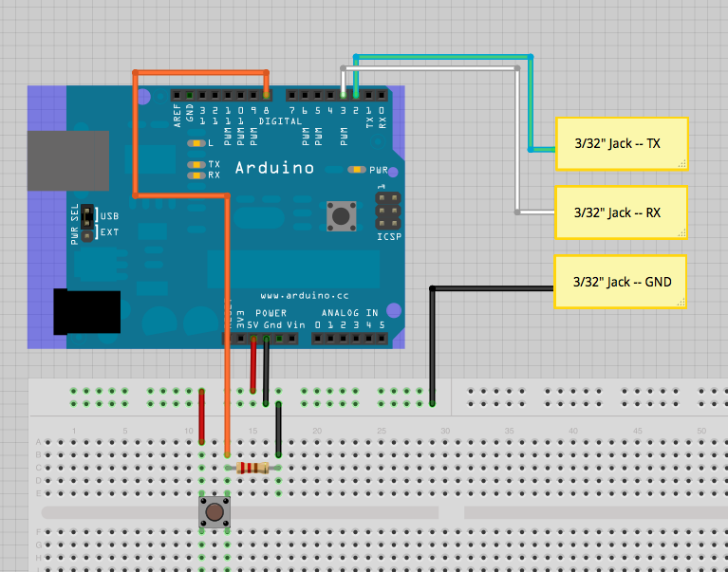Click breadboard column number 20

[x=317, y=431]
